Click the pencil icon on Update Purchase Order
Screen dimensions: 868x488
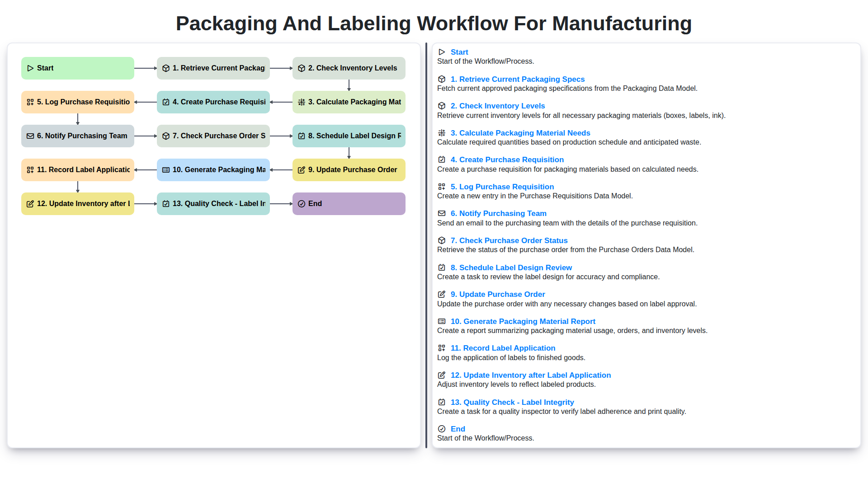pos(302,169)
